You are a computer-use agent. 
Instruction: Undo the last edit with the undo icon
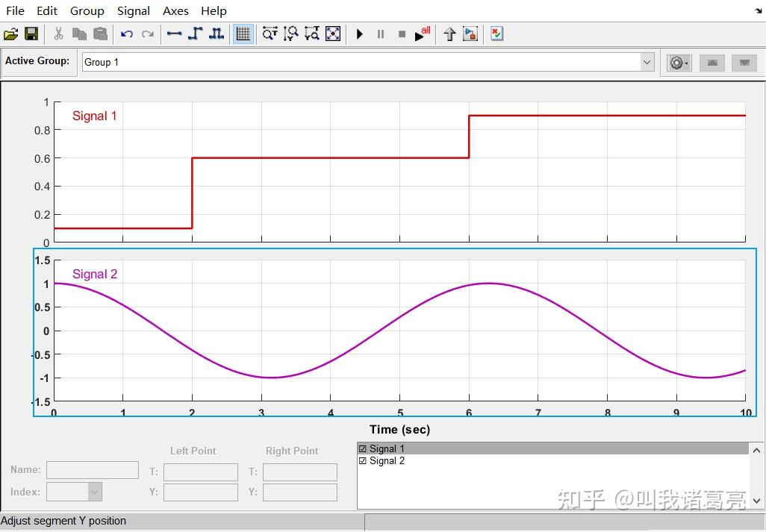click(x=126, y=34)
